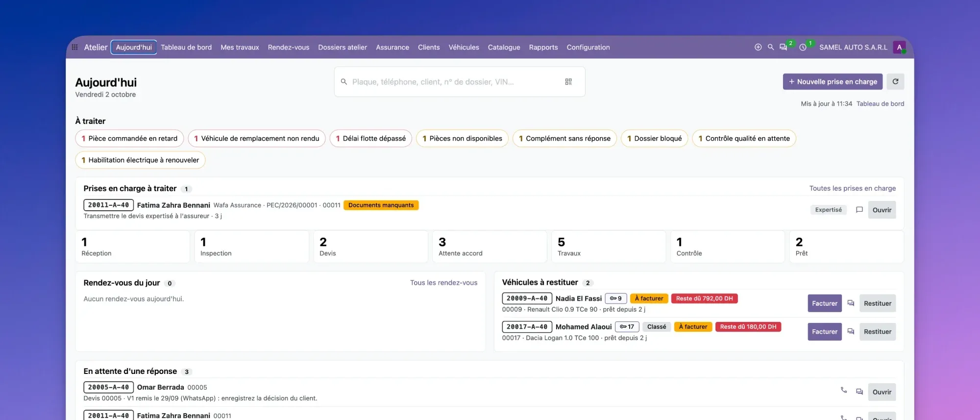Click the QR code scan icon in search box
This screenshot has width=980, height=420.
[568, 82]
